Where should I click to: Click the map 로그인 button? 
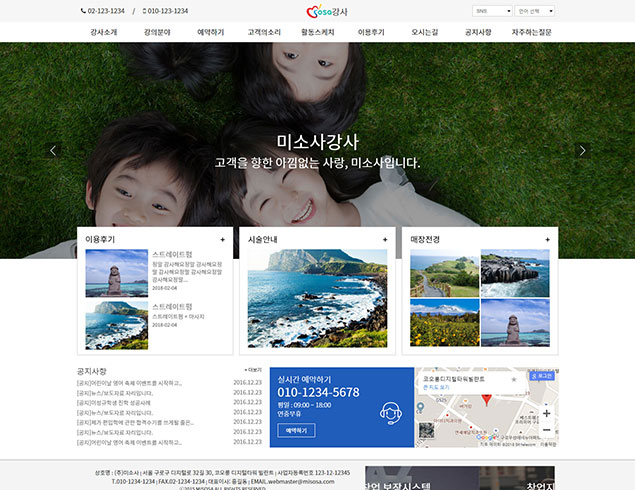click(x=542, y=376)
